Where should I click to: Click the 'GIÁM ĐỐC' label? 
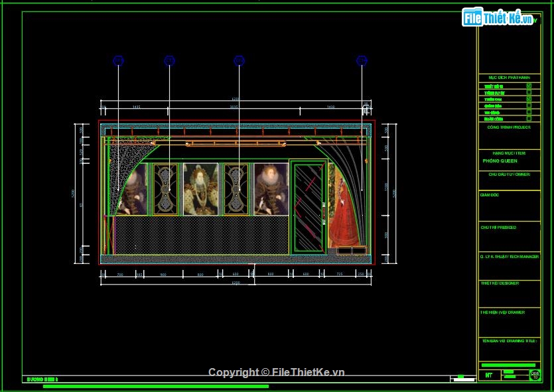(490, 195)
